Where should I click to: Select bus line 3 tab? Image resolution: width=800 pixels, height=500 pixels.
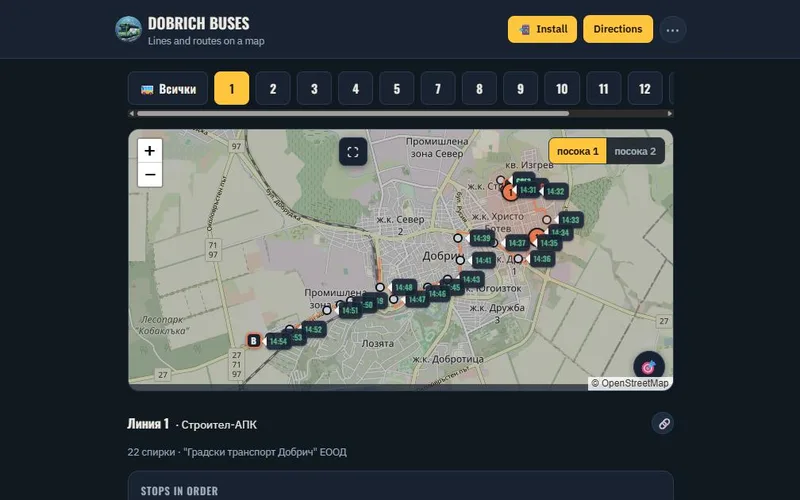pos(314,89)
